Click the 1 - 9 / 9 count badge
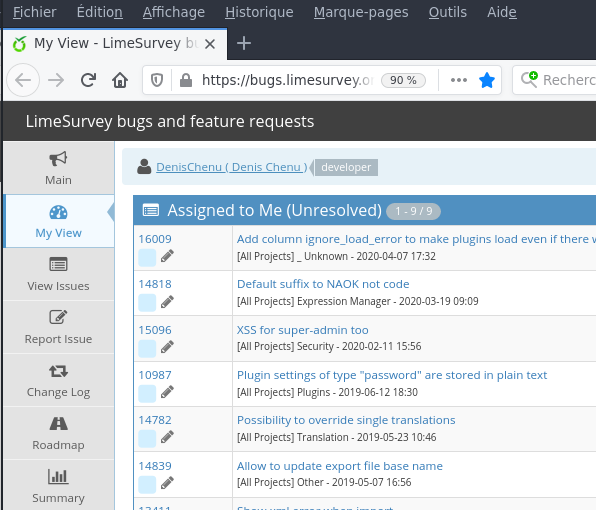The height and width of the screenshot is (510, 596). 414,211
